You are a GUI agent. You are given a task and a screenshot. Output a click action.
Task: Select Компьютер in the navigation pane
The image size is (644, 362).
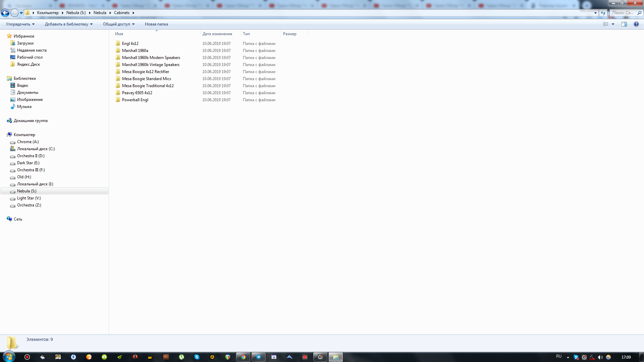[24, 135]
